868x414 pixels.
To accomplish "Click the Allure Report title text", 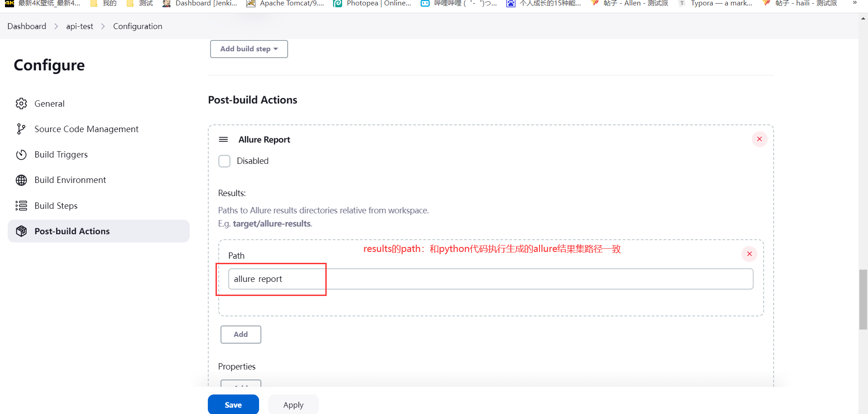I will (x=264, y=139).
